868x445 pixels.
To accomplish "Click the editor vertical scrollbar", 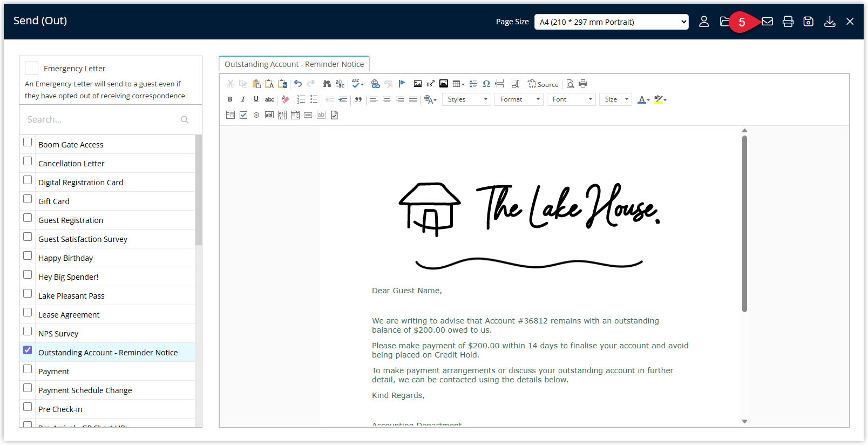I will (744, 224).
